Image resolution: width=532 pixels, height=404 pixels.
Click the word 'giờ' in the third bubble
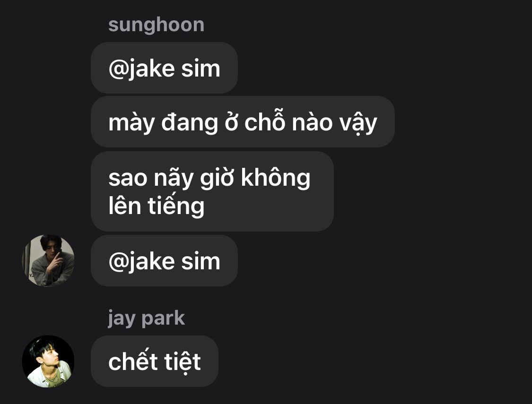217,178
